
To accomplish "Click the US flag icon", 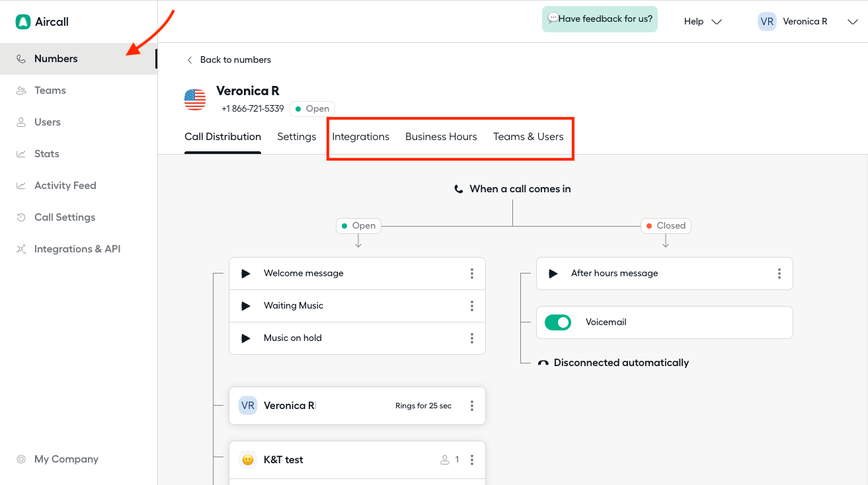I will click(195, 100).
